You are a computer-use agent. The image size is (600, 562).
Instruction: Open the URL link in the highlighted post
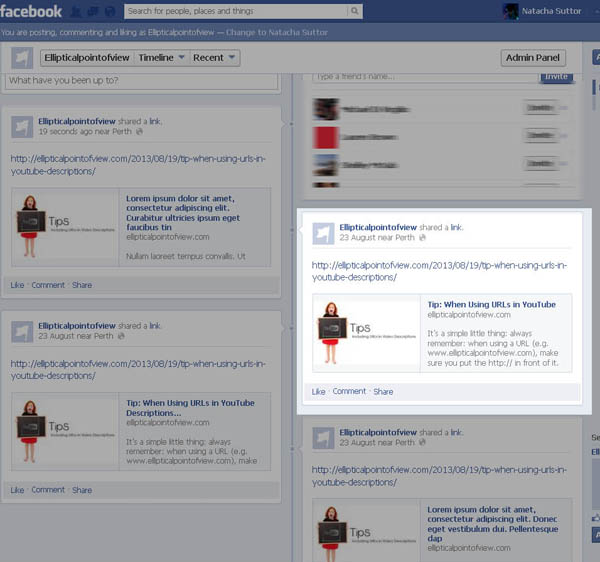click(439, 271)
